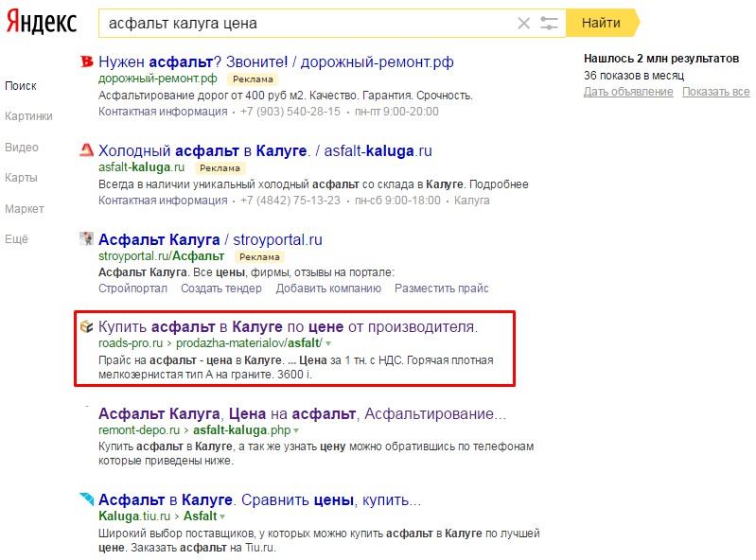
Task: Open 'Холодный асфальт в Калуге' result title
Action: pos(265,150)
